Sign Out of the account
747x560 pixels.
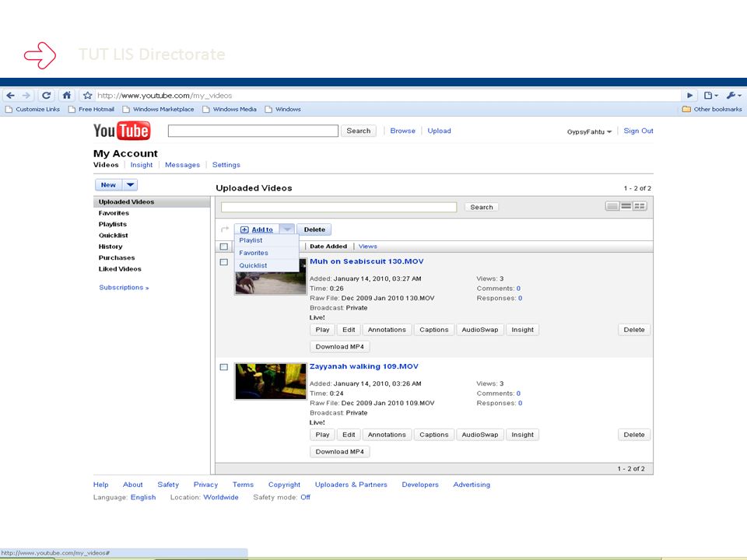click(638, 131)
